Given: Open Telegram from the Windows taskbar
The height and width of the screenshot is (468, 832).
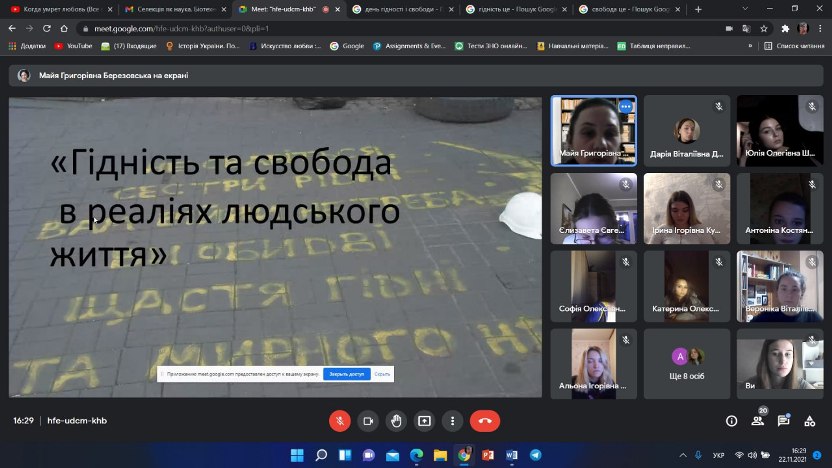Looking at the screenshot, I should click(536, 455).
